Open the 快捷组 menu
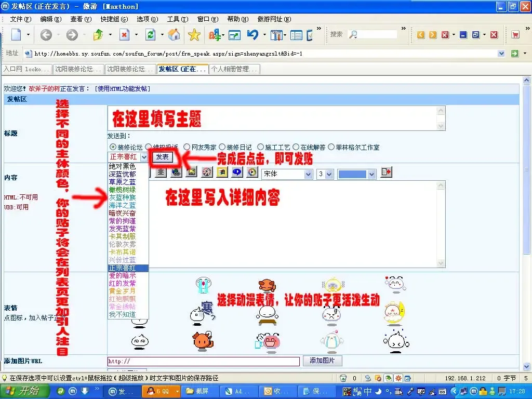Viewport: 532px width, 399px height. pos(114,19)
